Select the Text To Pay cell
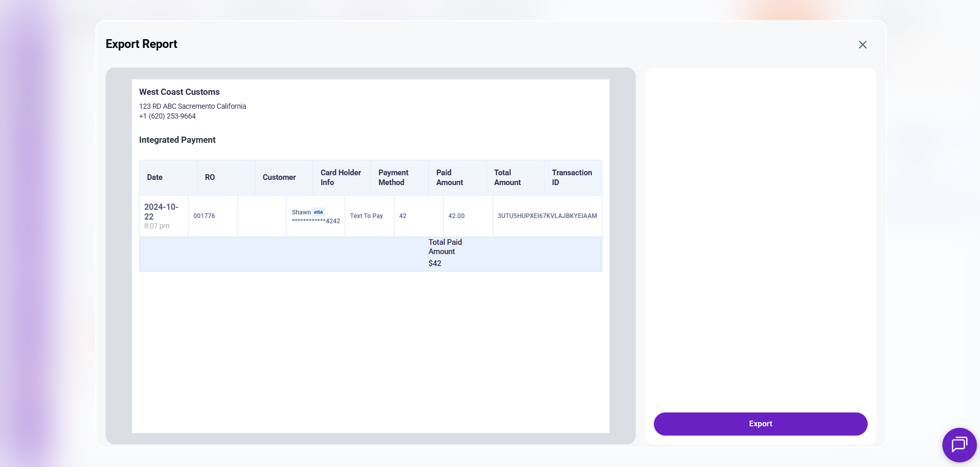The width and height of the screenshot is (980, 467). [x=366, y=216]
